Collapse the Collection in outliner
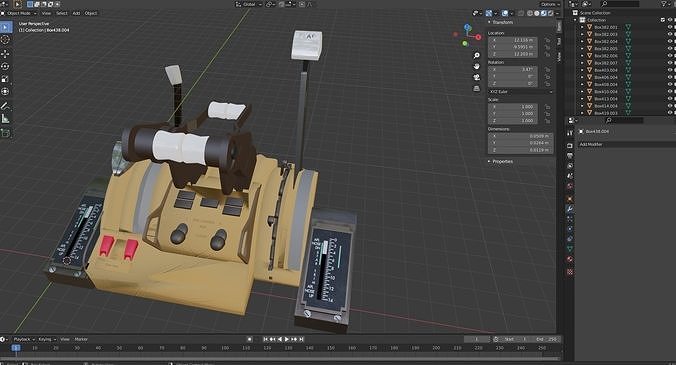 575,20
